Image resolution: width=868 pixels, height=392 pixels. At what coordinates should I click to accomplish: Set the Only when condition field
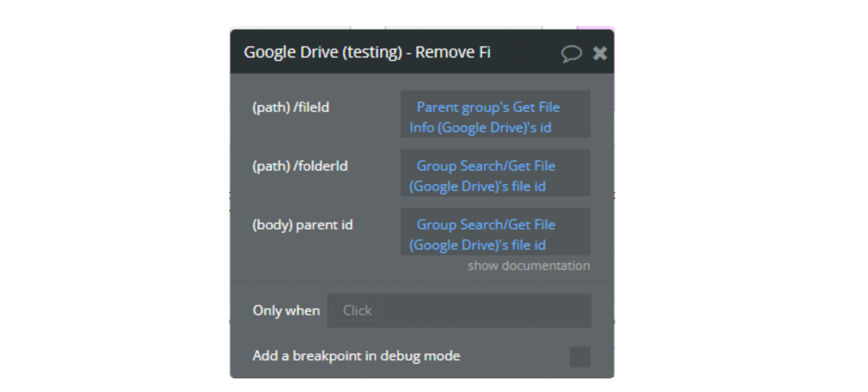pyautogui.click(x=459, y=311)
